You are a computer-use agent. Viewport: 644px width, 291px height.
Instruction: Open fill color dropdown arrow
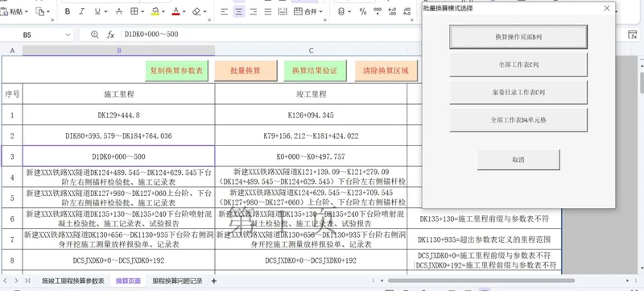163,12
